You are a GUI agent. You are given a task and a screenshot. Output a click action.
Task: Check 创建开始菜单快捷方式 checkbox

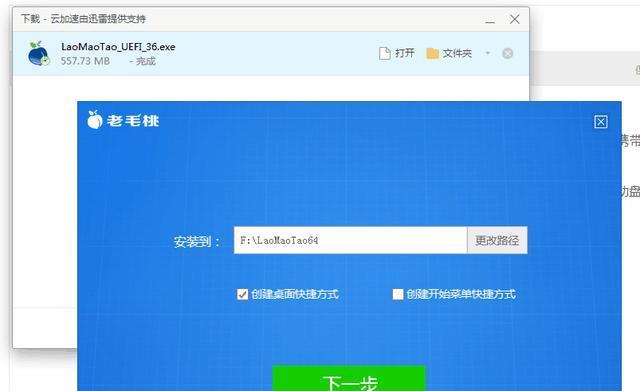click(398, 294)
